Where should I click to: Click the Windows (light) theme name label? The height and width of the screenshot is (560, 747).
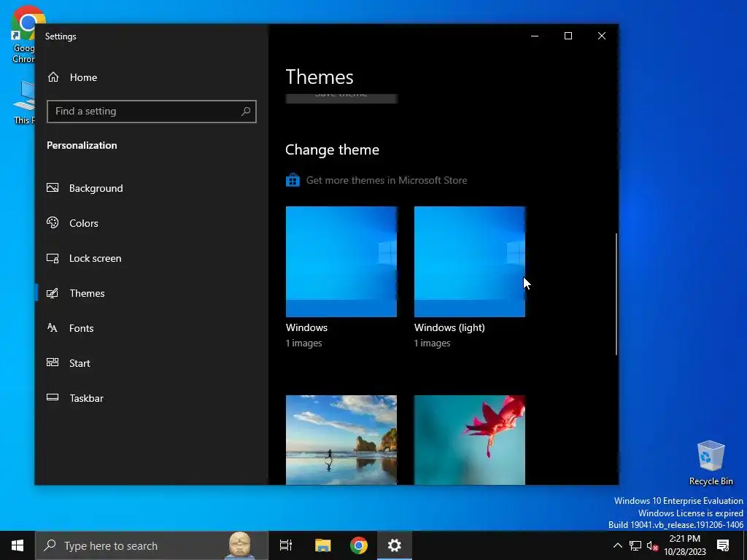[449, 327]
